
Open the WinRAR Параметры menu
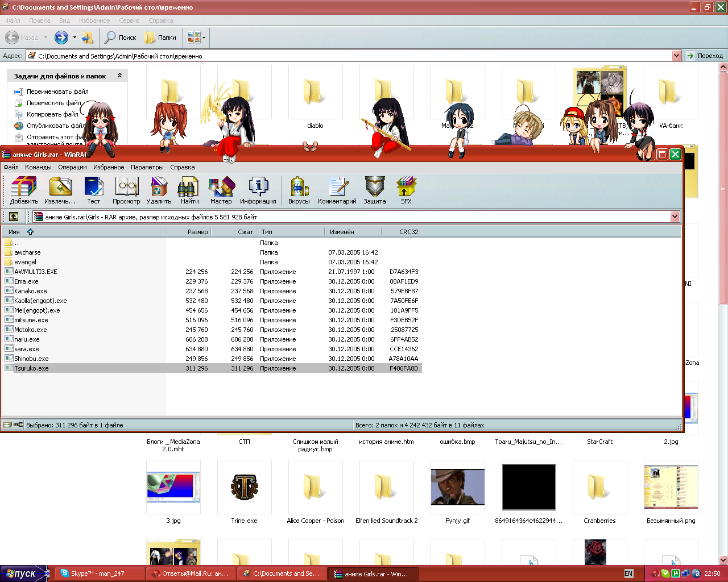[147, 167]
